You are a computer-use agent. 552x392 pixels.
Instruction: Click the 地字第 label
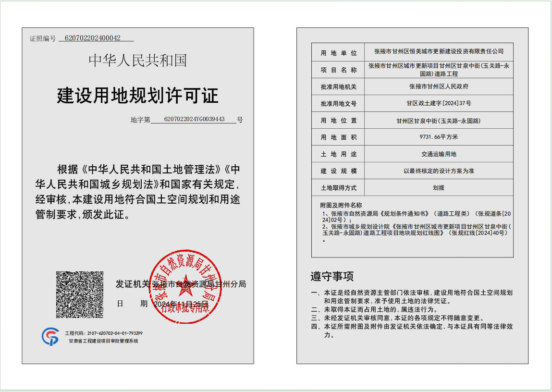coord(140,120)
